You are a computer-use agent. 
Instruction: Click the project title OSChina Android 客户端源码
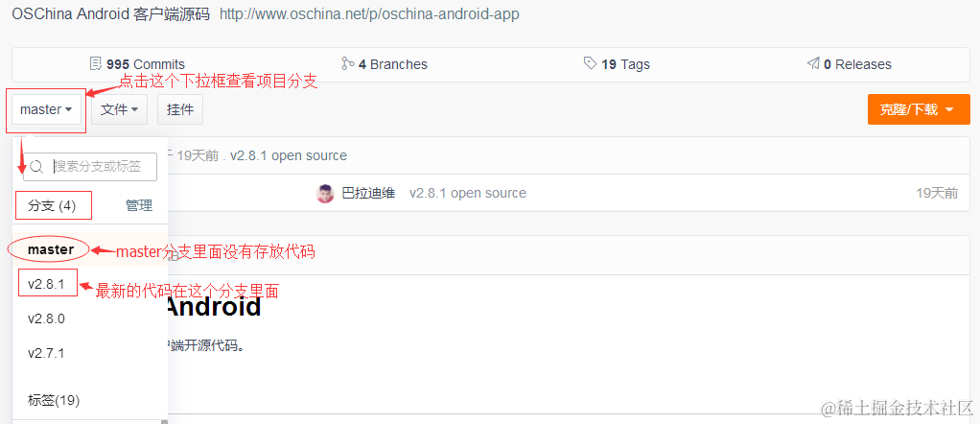[111, 13]
